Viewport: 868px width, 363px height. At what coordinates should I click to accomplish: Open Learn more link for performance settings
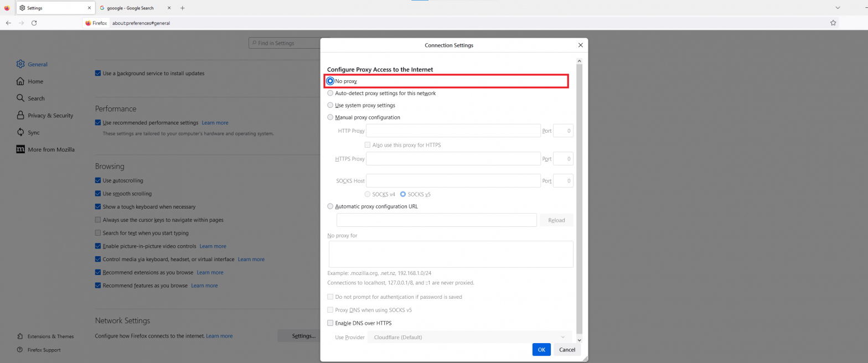(215, 123)
